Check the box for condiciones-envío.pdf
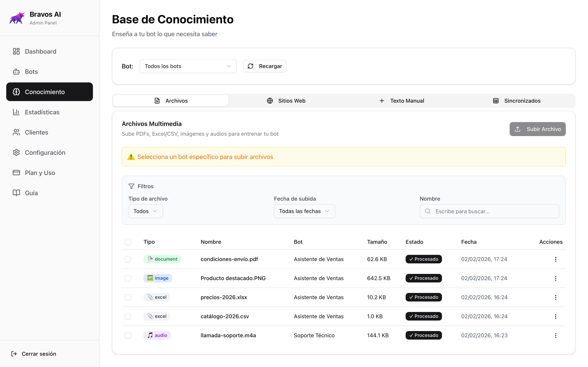The width and height of the screenshot is (588, 367). [x=128, y=259]
